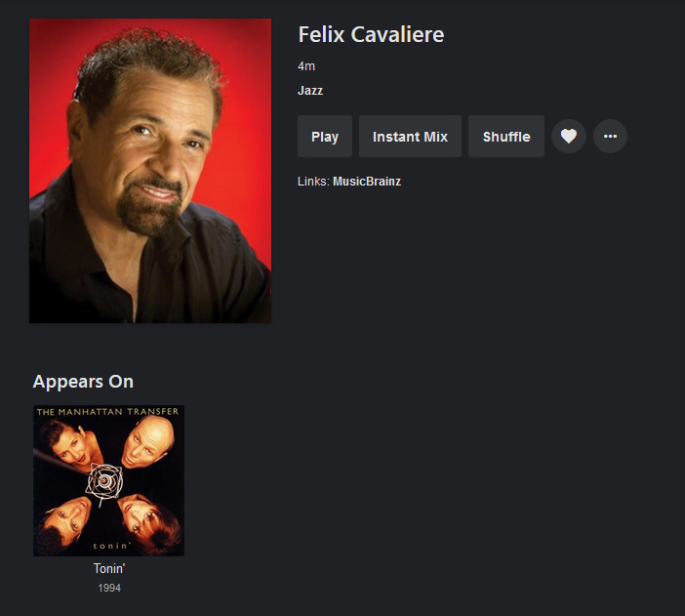Start an Instant Mix for this artist

click(410, 137)
